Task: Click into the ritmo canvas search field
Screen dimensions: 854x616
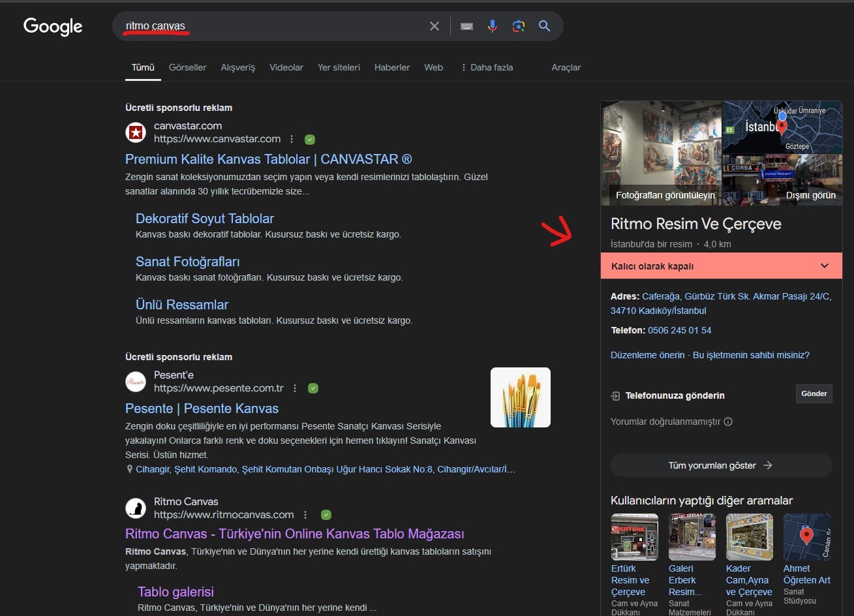Action: (274, 26)
